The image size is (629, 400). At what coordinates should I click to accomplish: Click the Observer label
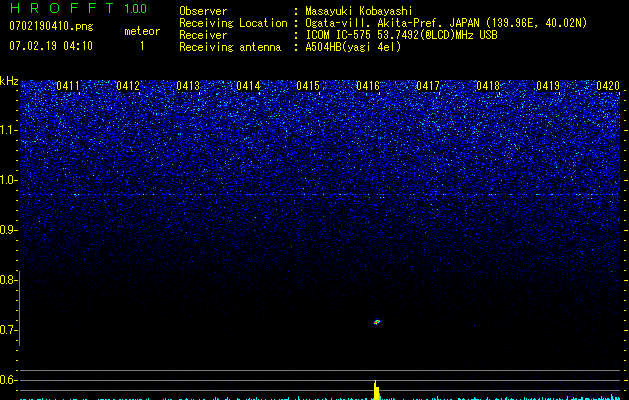coord(203,11)
